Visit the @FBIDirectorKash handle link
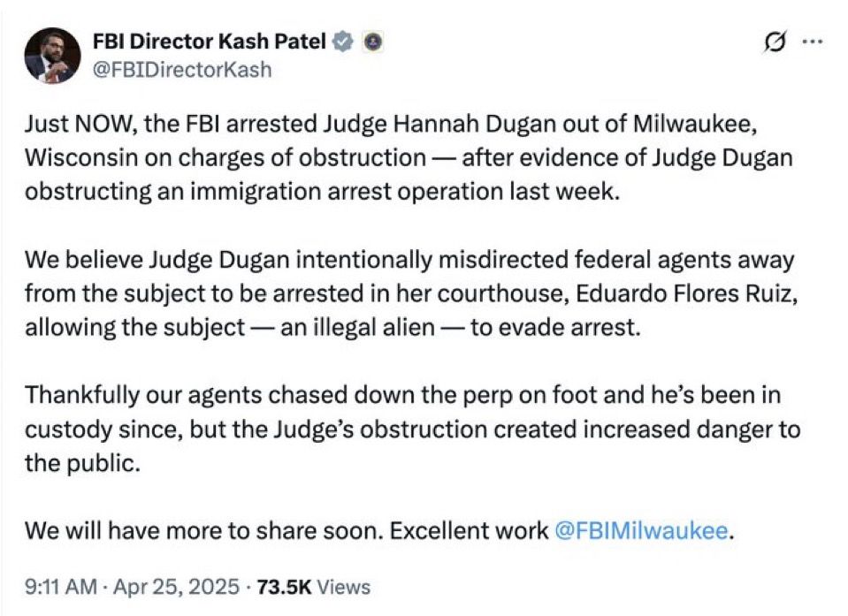The image size is (848, 616). (x=182, y=70)
